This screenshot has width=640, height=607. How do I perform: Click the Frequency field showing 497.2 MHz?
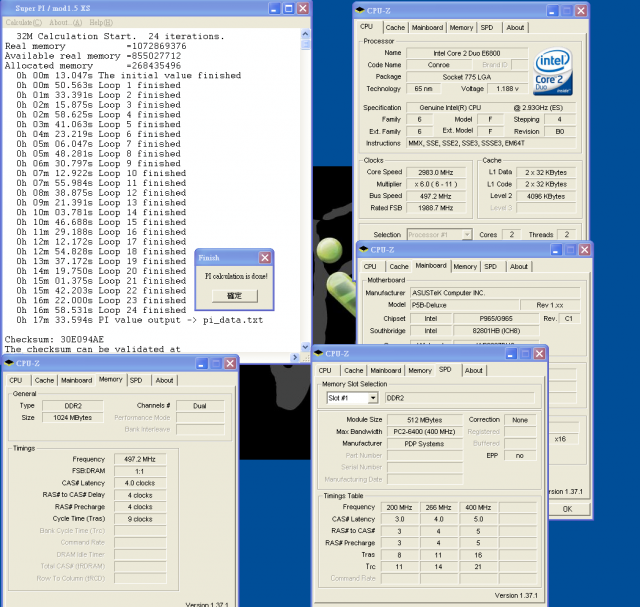click(140, 459)
